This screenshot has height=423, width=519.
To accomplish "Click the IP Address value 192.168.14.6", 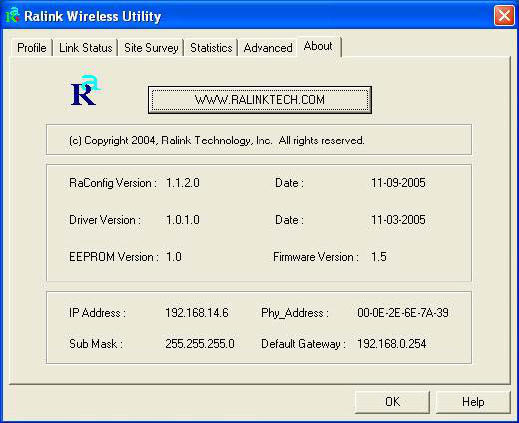I will [197, 313].
